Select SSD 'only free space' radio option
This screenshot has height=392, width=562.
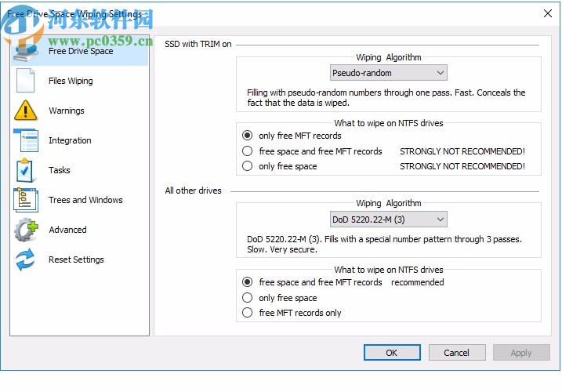click(x=248, y=166)
